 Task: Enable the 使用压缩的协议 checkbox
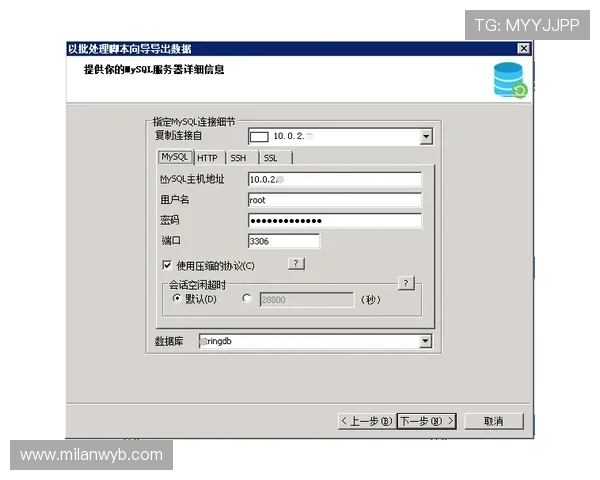point(167,266)
